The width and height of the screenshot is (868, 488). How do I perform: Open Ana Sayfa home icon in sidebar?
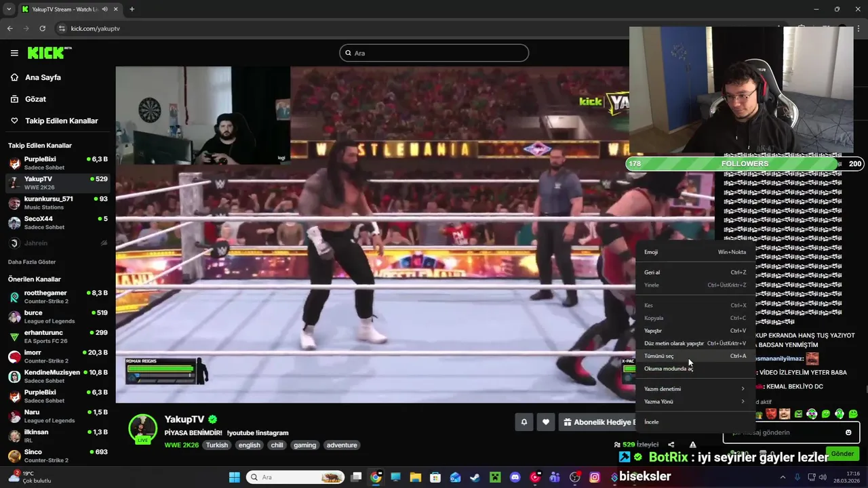pos(14,77)
